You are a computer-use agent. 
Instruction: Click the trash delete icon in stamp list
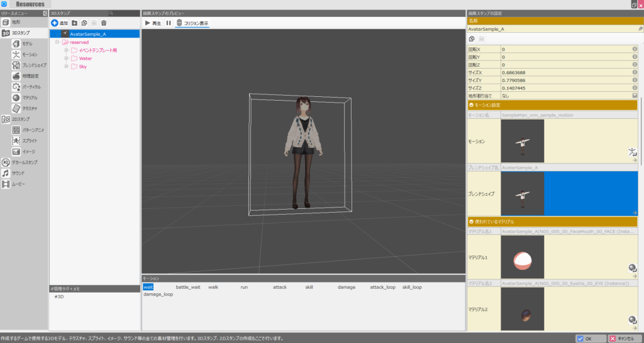(x=104, y=23)
